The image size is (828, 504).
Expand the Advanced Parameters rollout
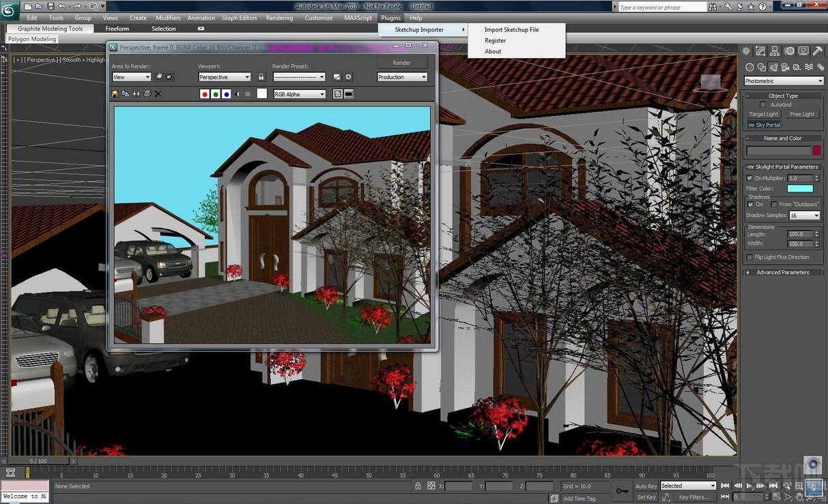(x=782, y=272)
